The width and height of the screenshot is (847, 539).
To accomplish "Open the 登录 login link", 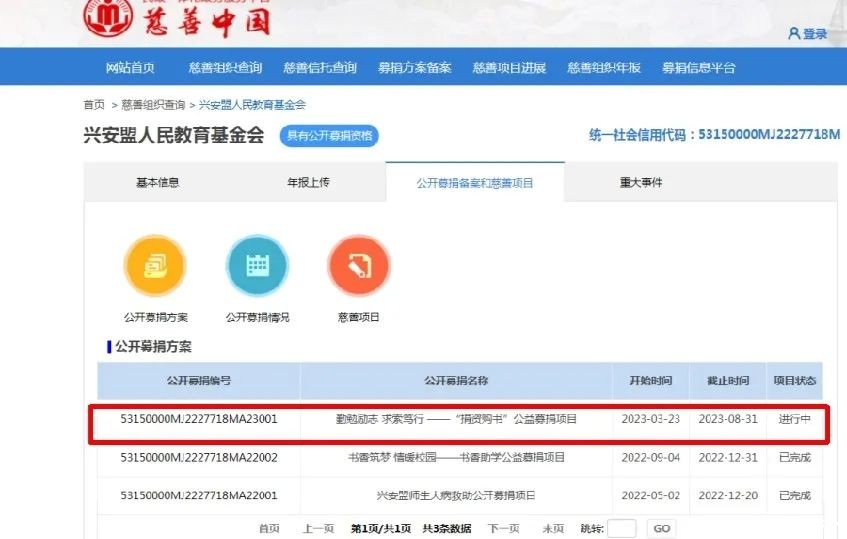I will click(x=808, y=34).
